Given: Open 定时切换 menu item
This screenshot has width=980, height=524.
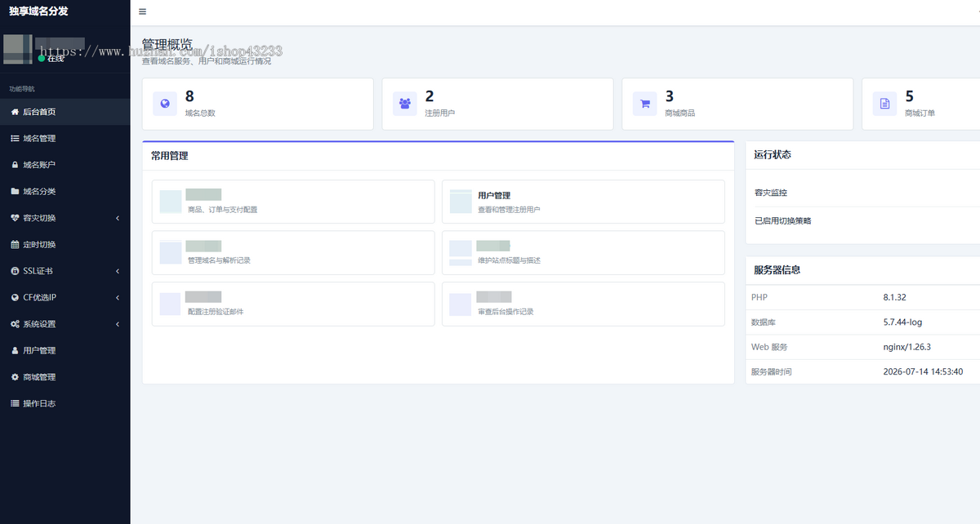Looking at the screenshot, I should (65, 245).
